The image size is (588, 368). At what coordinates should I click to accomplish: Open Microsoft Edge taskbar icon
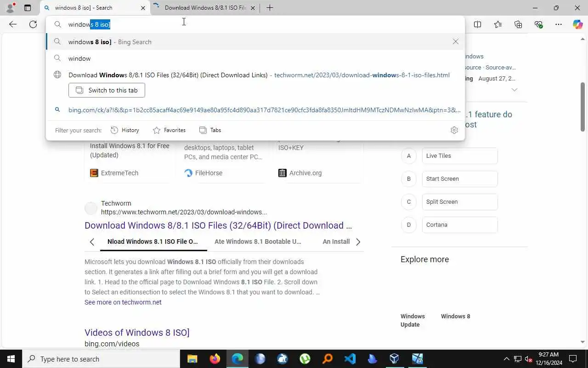[237, 359]
